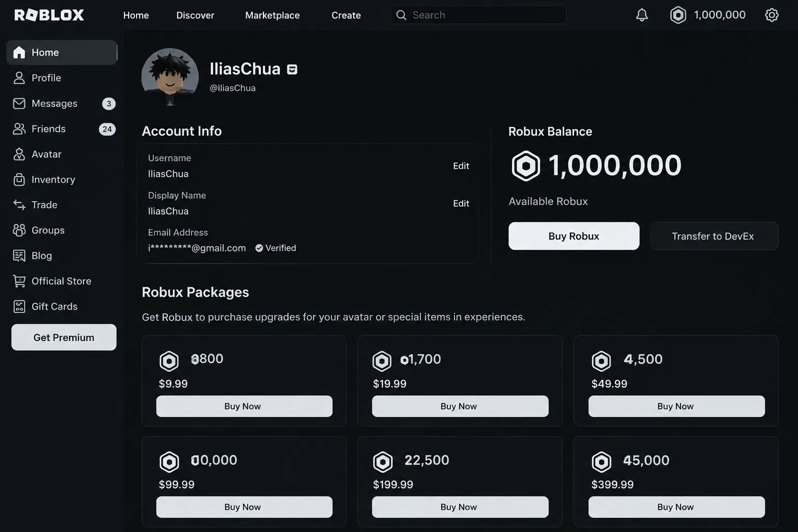
Task: Buy the $9.99 Robux package
Action: pyautogui.click(x=244, y=406)
